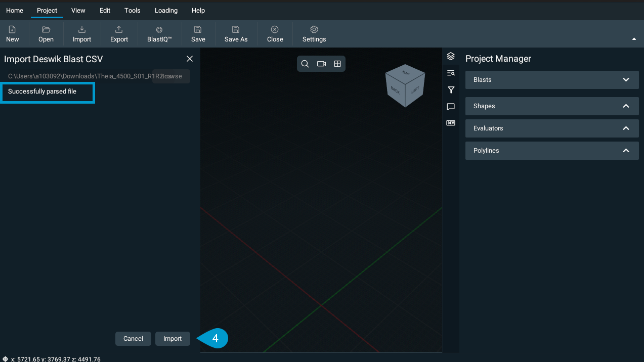This screenshot has height=362, width=644.
Task: Click the New project toolbar button
Action: tap(13, 34)
